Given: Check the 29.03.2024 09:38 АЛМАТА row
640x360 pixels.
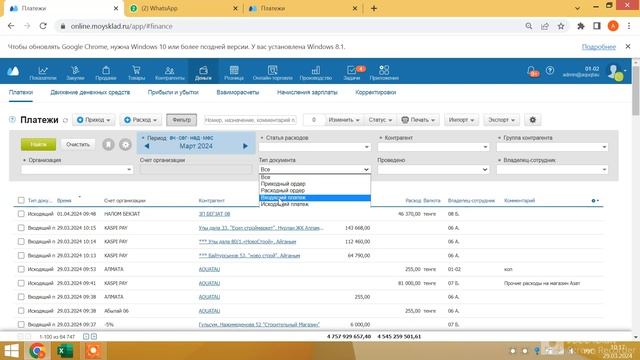Looking at the screenshot, I should click(21, 297).
